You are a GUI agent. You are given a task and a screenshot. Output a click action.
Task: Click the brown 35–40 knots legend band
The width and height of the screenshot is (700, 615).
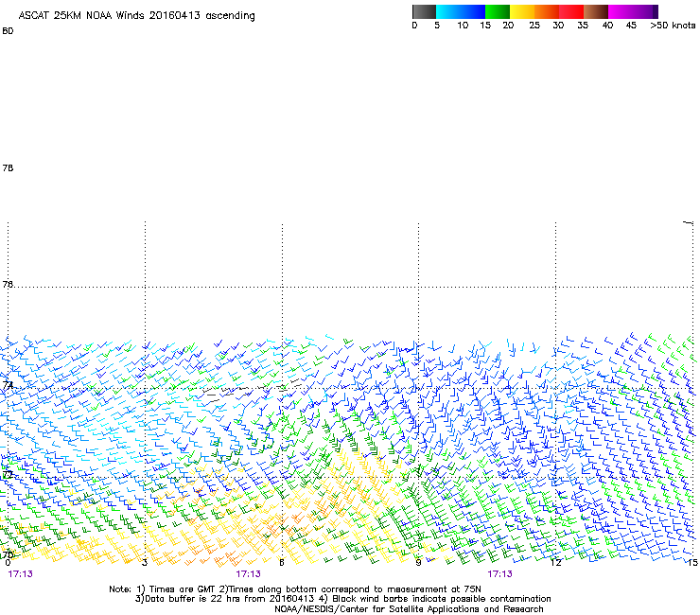click(x=596, y=11)
